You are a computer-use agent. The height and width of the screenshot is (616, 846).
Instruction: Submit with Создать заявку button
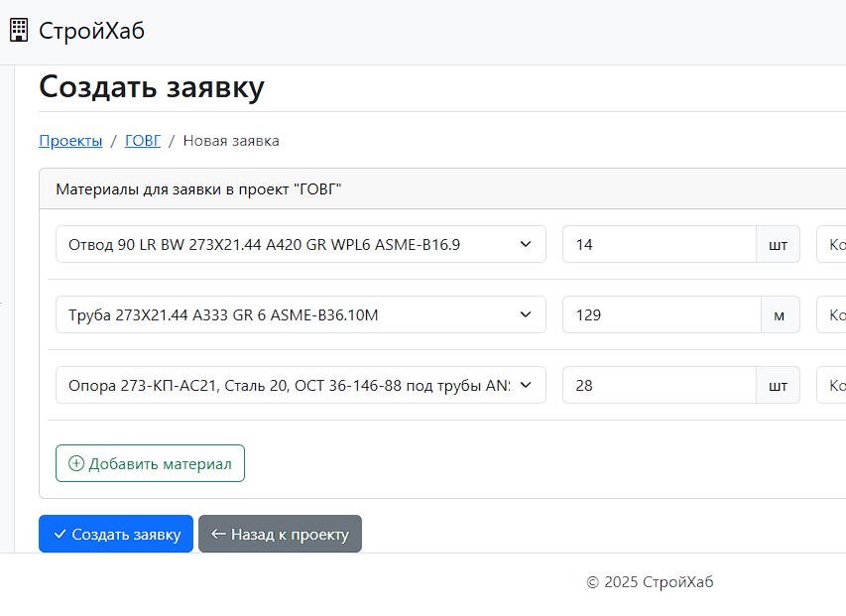click(116, 534)
